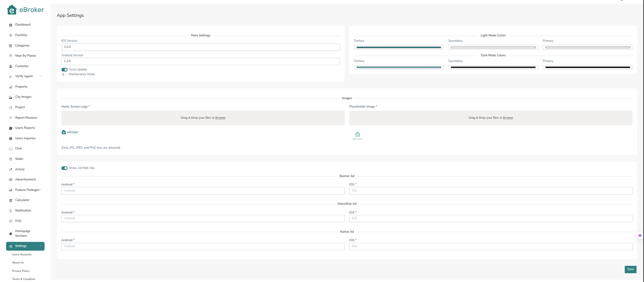
Task: Go to Users Accounts submenu item
Action: click(x=22, y=255)
